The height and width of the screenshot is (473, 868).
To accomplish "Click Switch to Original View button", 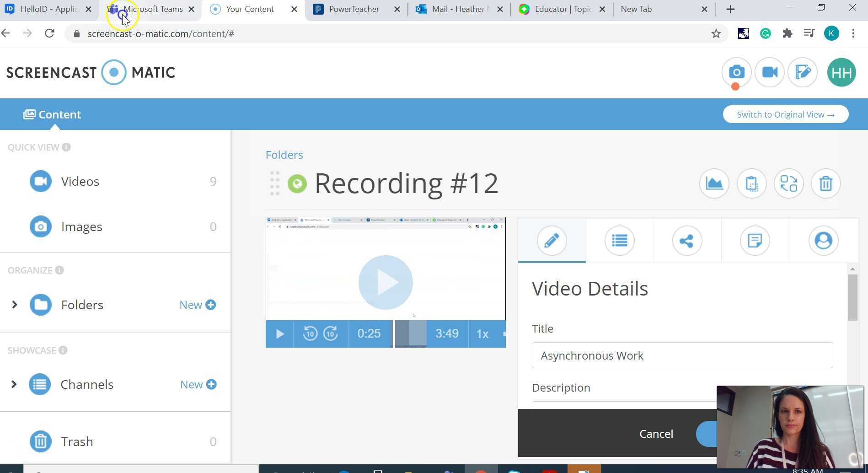I will [785, 114].
